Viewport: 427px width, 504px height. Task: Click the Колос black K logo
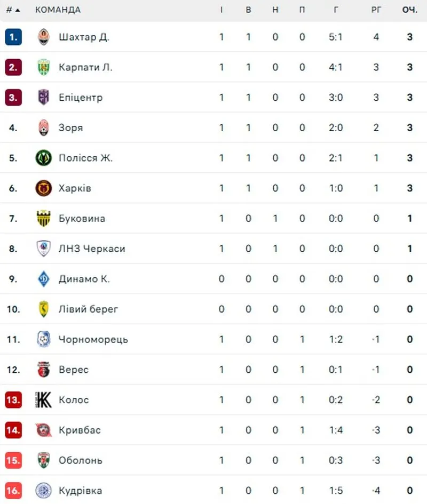click(43, 400)
